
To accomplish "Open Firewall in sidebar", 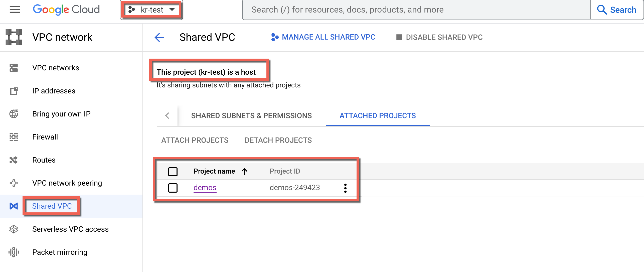I will point(45,137).
